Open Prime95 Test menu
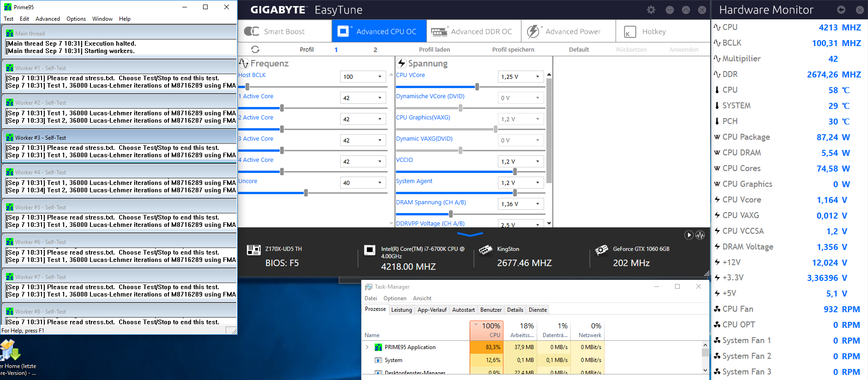This screenshot has width=868, height=380. pyautogui.click(x=8, y=19)
